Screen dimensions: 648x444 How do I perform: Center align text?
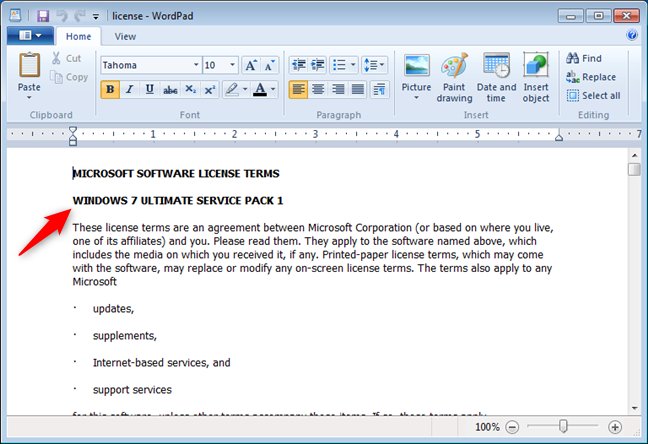(318, 89)
